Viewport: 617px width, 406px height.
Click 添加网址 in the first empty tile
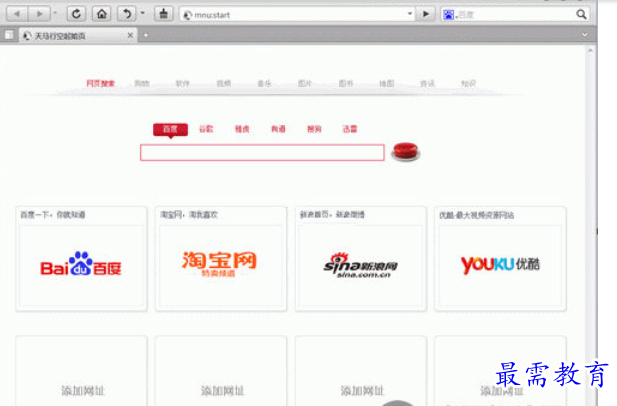(83, 391)
